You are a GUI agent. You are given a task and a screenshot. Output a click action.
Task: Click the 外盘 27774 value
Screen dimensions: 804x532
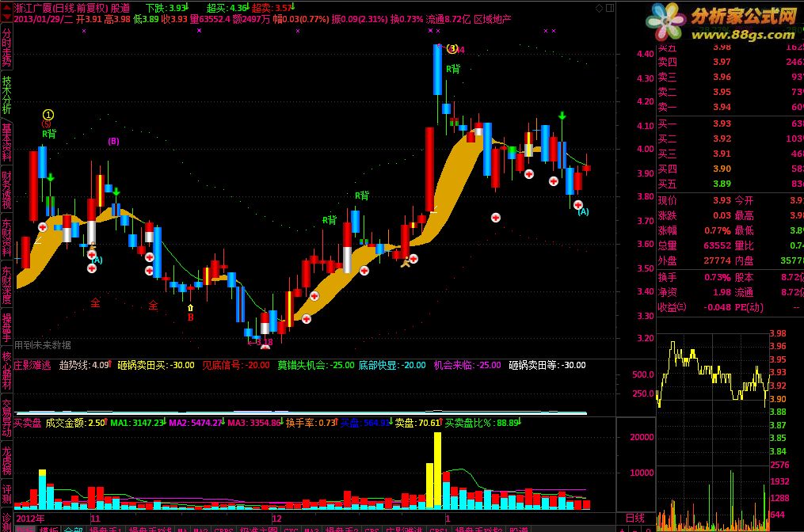pos(718,260)
